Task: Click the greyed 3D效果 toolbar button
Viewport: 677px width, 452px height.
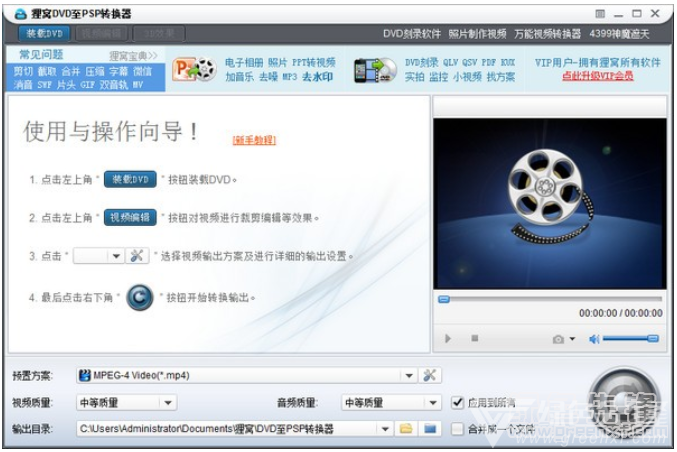Action: pyautogui.click(x=159, y=33)
